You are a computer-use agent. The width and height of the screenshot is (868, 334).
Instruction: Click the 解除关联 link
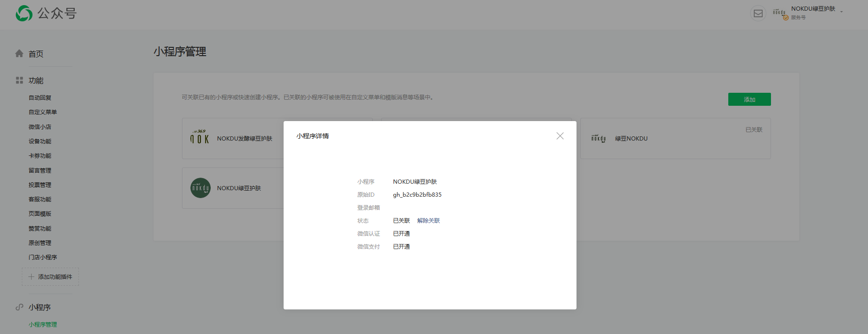(428, 220)
